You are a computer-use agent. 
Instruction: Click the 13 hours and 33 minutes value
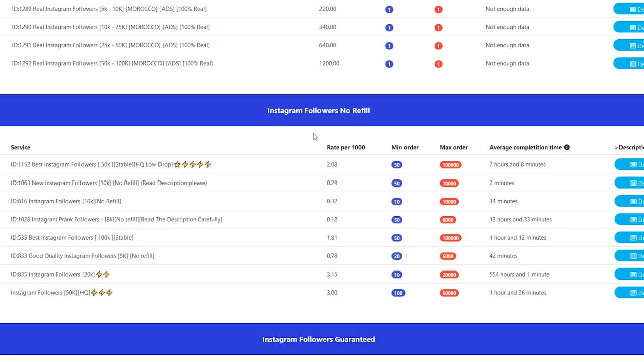[x=520, y=219]
